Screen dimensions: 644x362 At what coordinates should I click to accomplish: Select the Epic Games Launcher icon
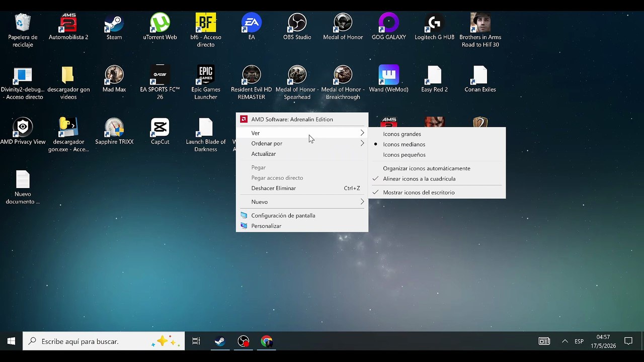(x=206, y=82)
